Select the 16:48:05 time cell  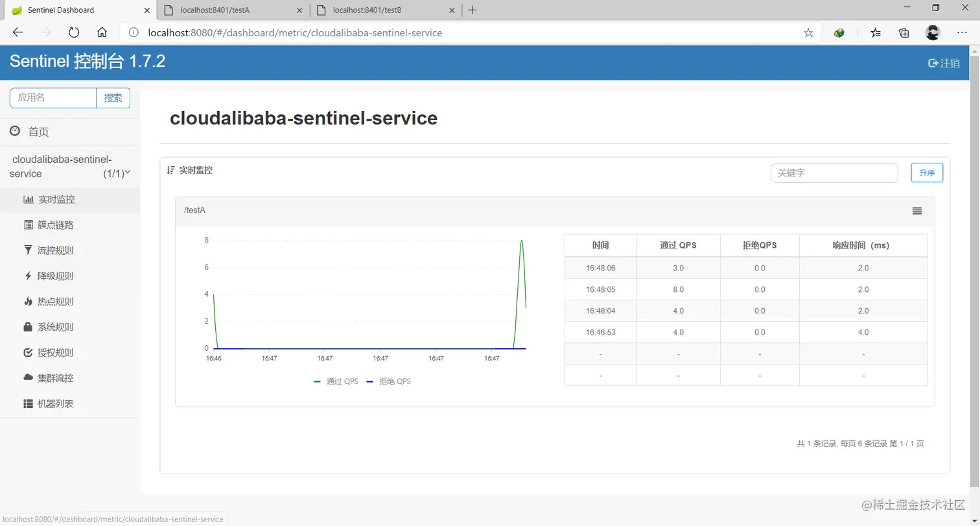tap(601, 289)
